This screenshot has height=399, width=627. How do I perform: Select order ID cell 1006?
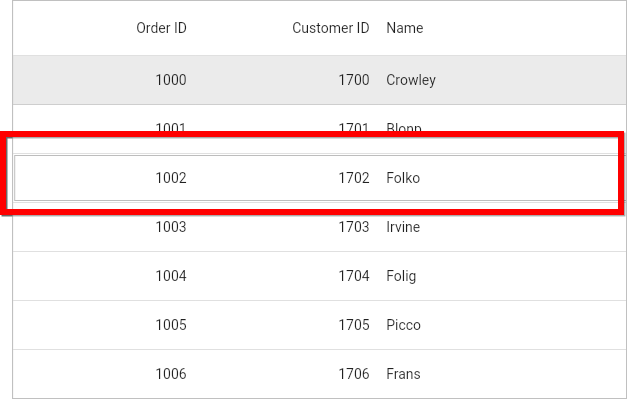(171, 374)
